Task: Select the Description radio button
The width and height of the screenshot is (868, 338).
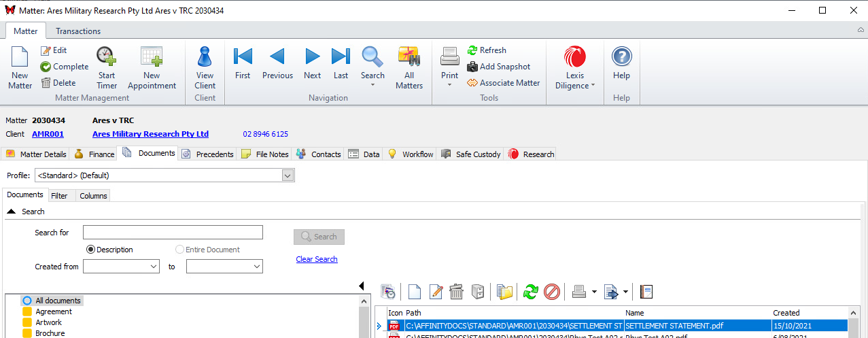Action: 90,250
